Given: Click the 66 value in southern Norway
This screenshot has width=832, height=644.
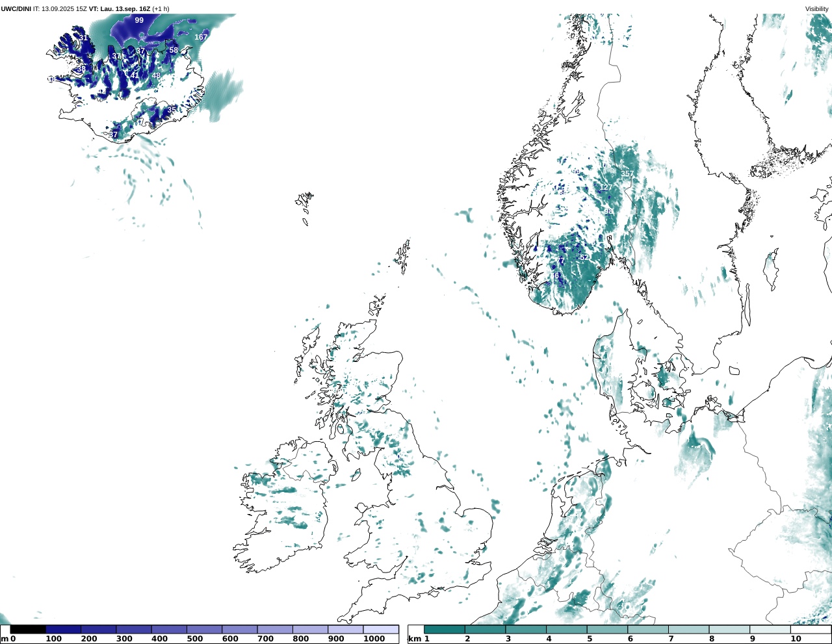Looking at the screenshot, I should (x=554, y=276).
